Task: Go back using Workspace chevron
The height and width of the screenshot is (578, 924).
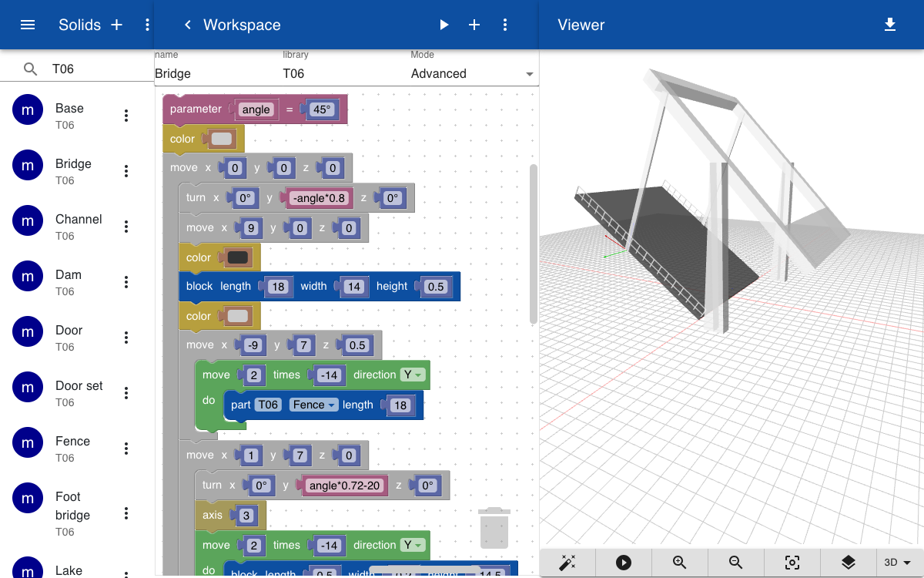Action: [187, 25]
